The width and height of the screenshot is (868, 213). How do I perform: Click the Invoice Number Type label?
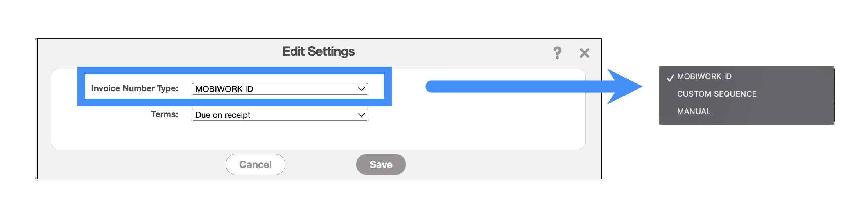point(135,88)
